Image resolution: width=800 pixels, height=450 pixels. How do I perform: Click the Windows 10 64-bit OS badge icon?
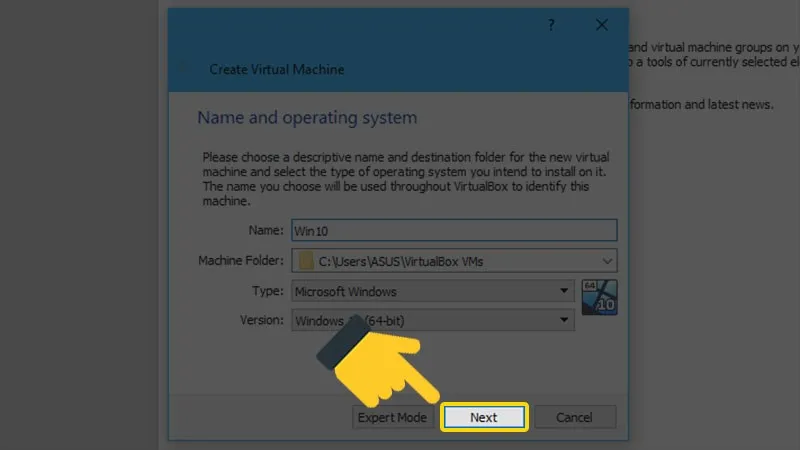[599, 297]
